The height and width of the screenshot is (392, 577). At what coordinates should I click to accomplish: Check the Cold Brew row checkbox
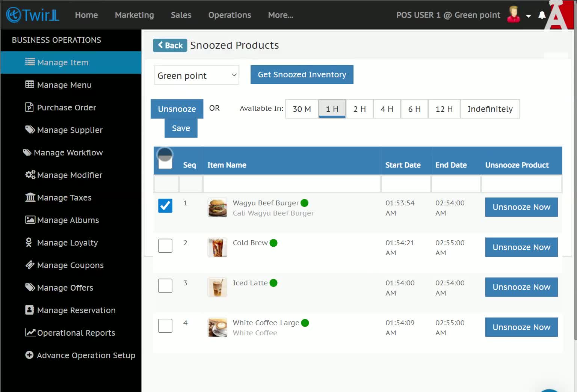165,246
